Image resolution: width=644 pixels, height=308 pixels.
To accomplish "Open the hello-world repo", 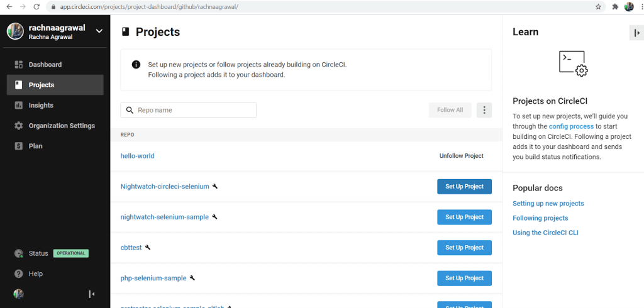I will 137,156.
